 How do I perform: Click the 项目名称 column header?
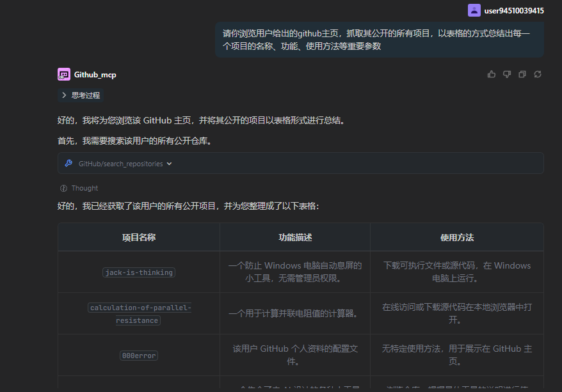coord(139,237)
